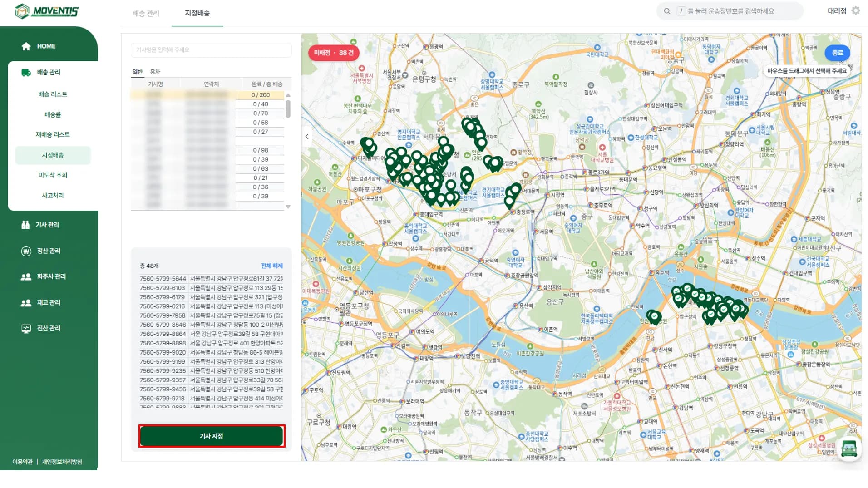Open 기사 관리 driver management icon

click(x=25, y=225)
